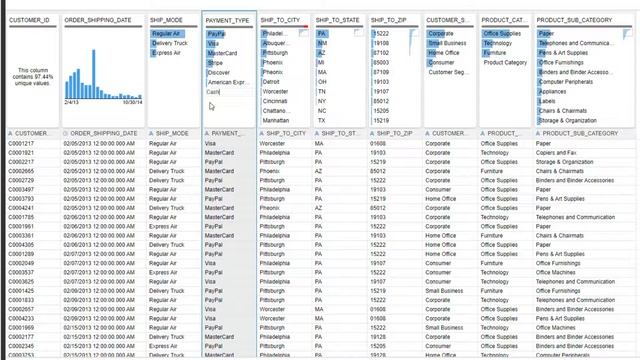Select the Discover value in PAYMENT_TYPE card
This screenshot has height=360, width=640.
[218, 73]
